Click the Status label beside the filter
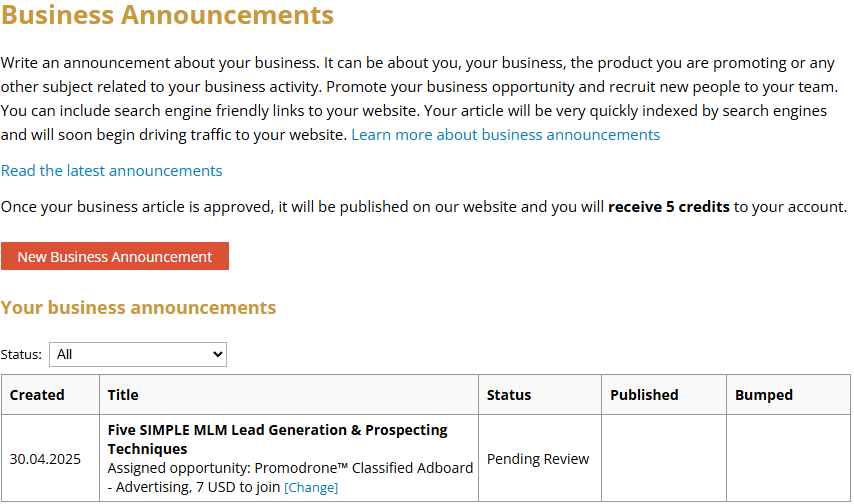 (x=21, y=355)
